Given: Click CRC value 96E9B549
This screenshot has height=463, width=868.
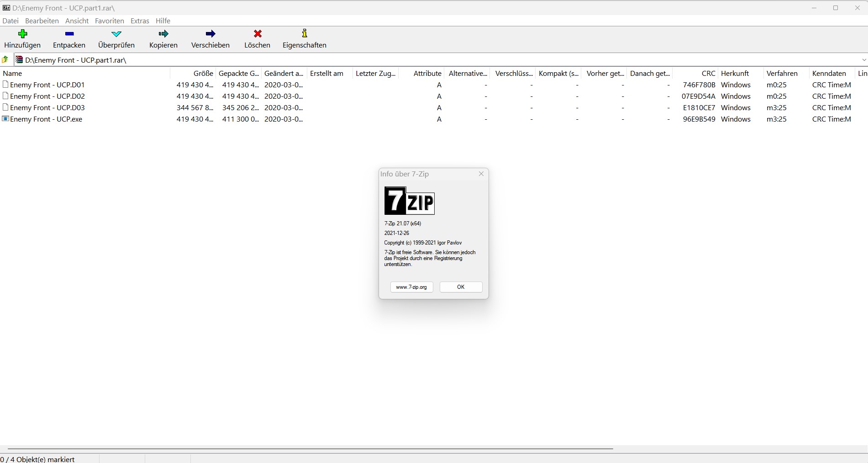Looking at the screenshot, I should [x=699, y=119].
